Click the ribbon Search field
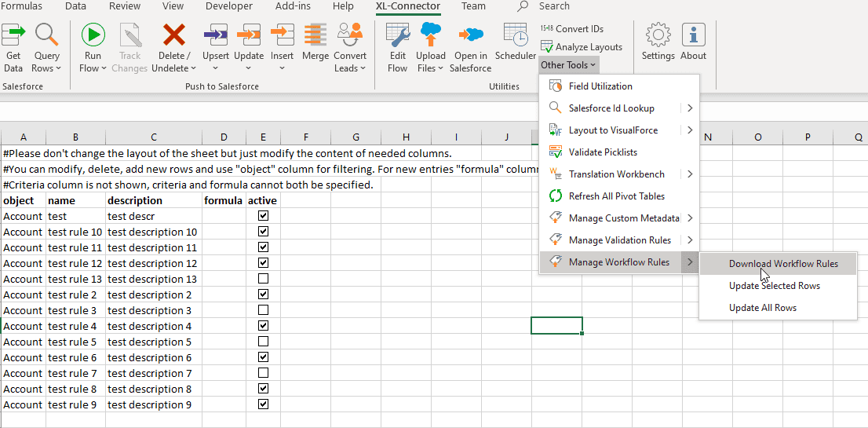Screen dimensions: 868x428 point(554,6)
